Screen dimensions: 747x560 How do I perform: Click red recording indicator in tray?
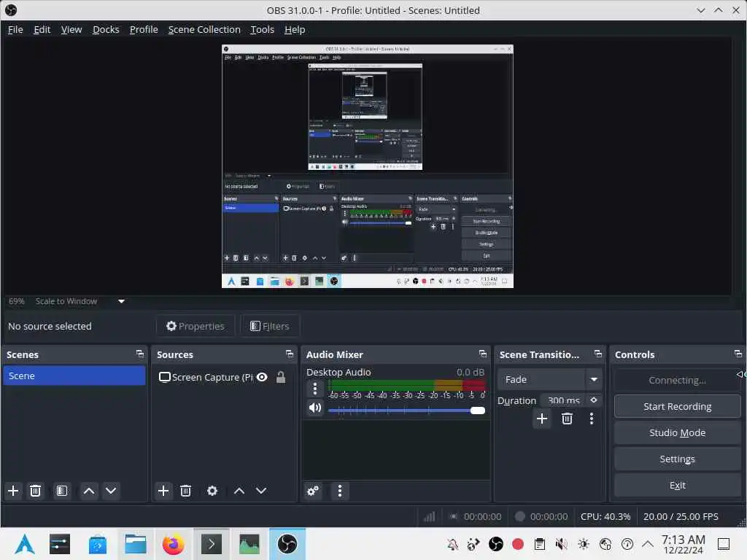[518, 544]
